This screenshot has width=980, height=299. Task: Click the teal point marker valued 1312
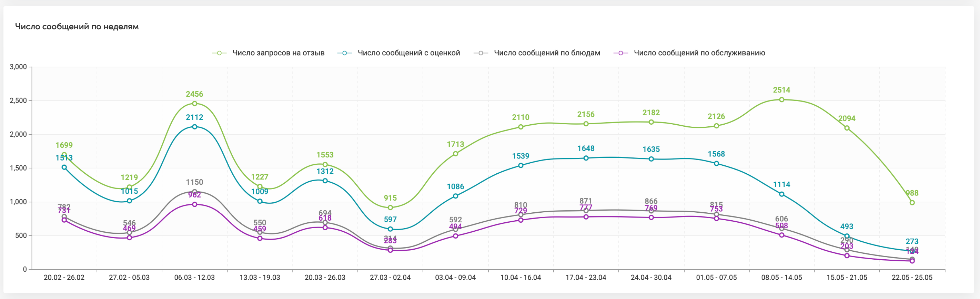[x=325, y=181]
